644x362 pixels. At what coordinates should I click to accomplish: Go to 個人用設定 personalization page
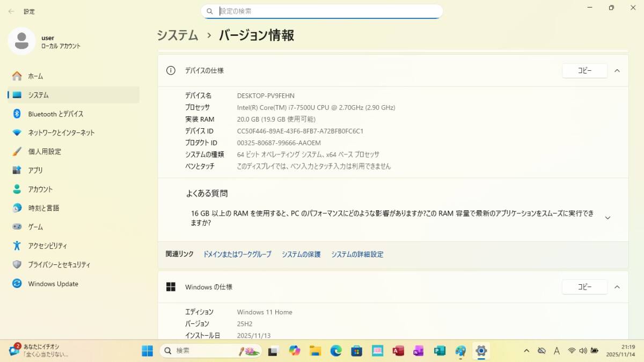click(x=45, y=152)
